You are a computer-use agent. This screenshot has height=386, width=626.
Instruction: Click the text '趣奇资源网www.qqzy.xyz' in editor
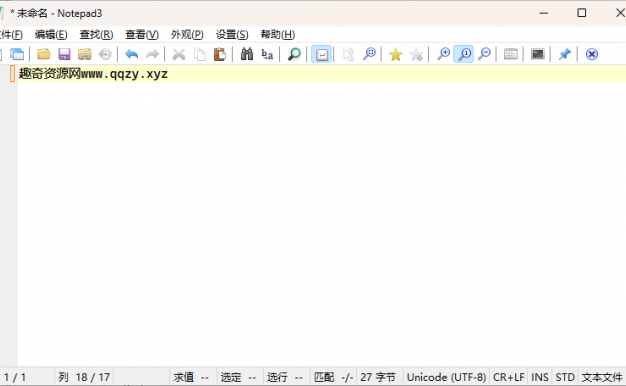pyautogui.click(x=93, y=74)
